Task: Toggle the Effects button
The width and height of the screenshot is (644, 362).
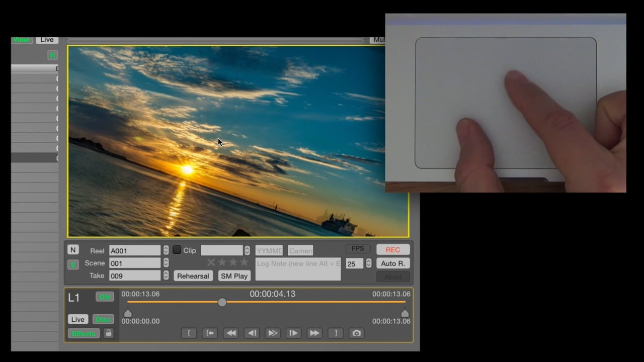Action: tap(84, 333)
